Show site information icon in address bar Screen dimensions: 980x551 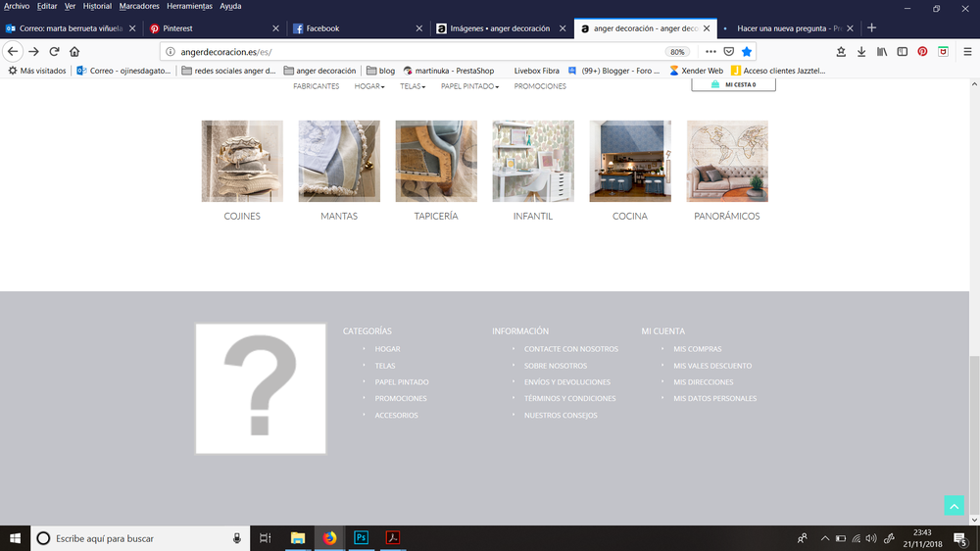click(x=170, y=52)
